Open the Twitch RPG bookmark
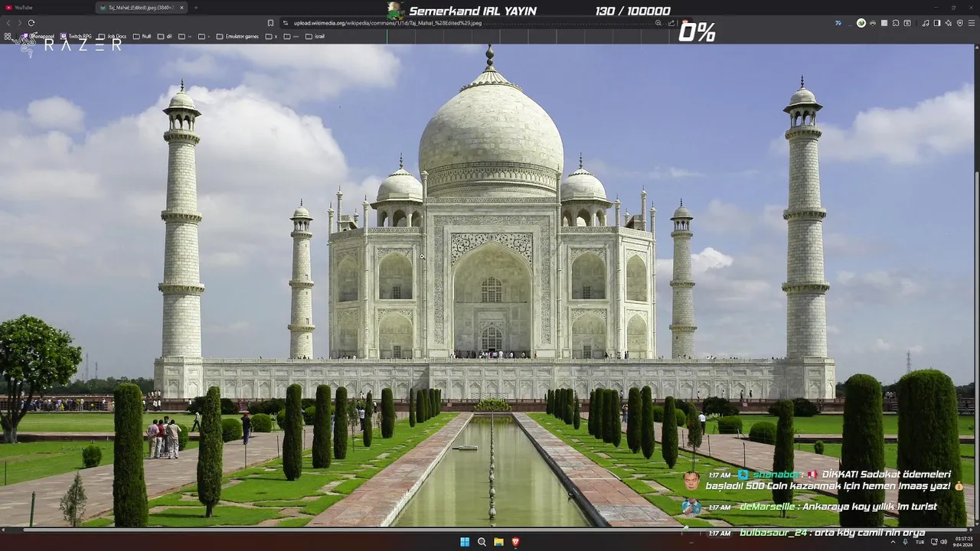Image resolution: width=980 pixels, height=551 pixels. tap(76, 36)
